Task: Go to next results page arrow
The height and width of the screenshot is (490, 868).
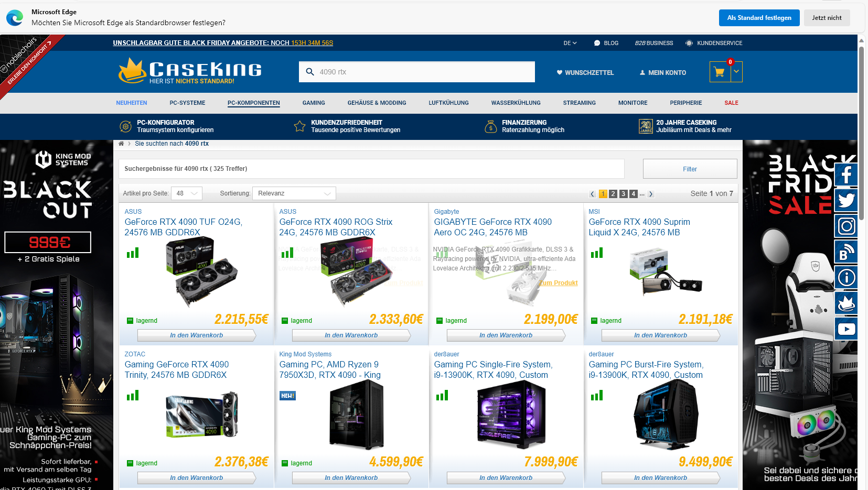Action: point(651,194)
